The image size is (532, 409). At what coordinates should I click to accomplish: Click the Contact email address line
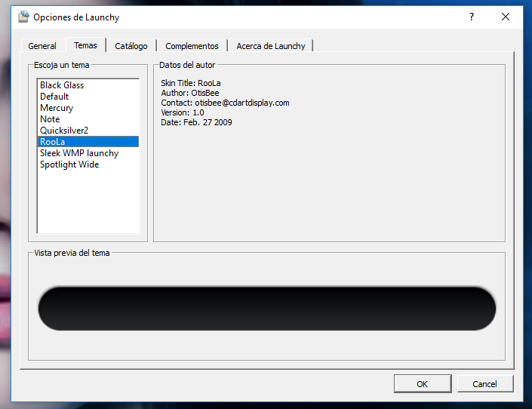pyautogui.click(x=226, y=103)
